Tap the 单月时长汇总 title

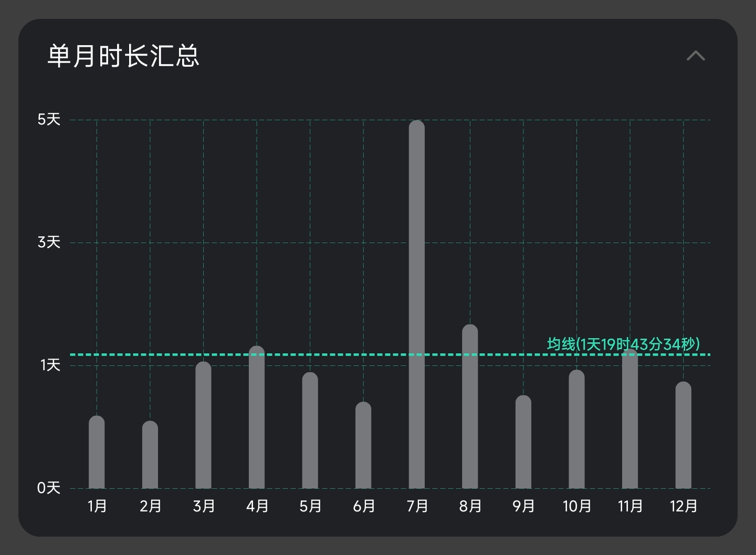tap(123, 56)
